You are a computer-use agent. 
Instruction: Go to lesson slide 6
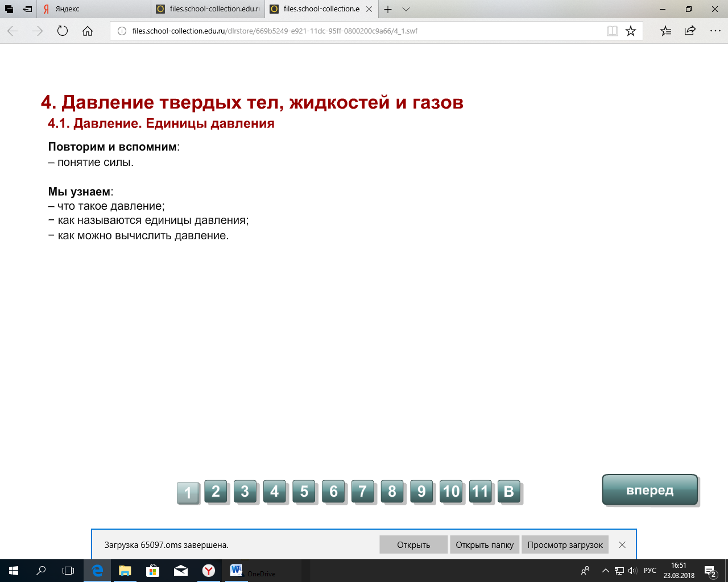click(x=334, y=491)
